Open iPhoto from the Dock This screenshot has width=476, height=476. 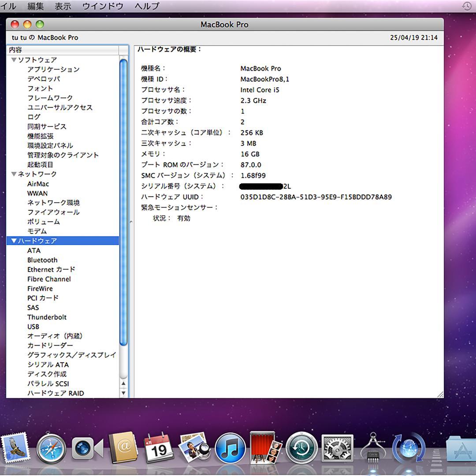pos(194,450)
